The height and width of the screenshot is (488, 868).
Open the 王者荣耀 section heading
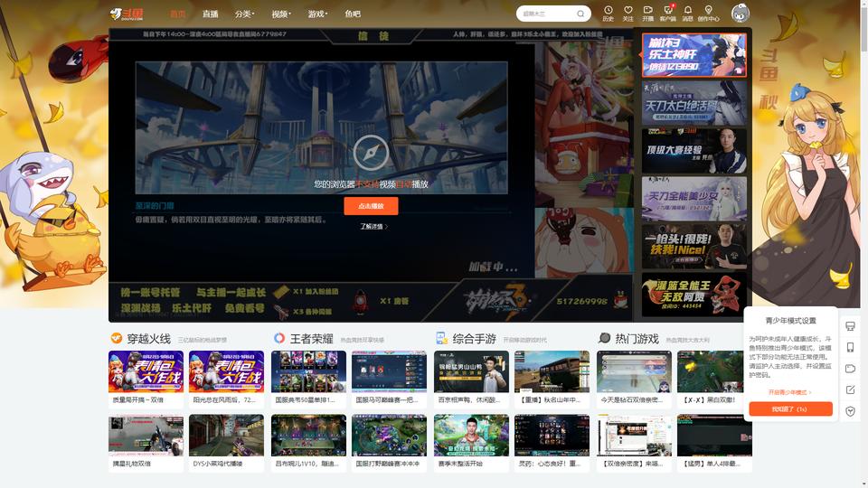point(312,339)
